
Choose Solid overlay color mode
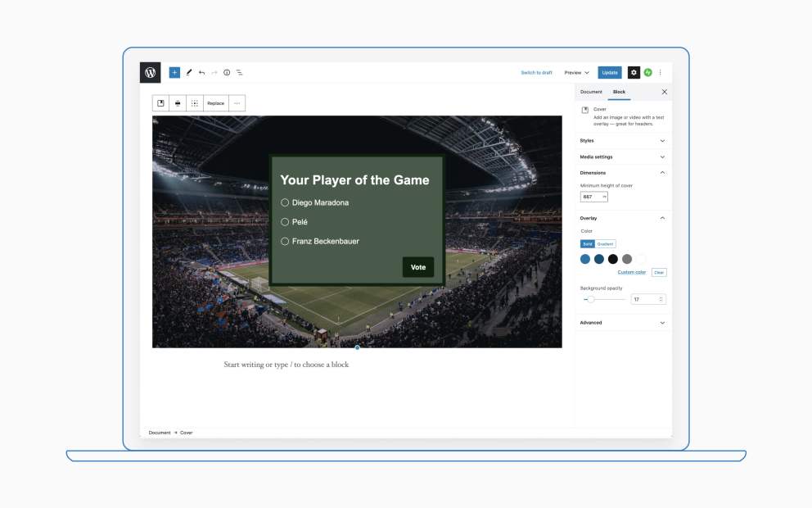click(x=587, y=243)
